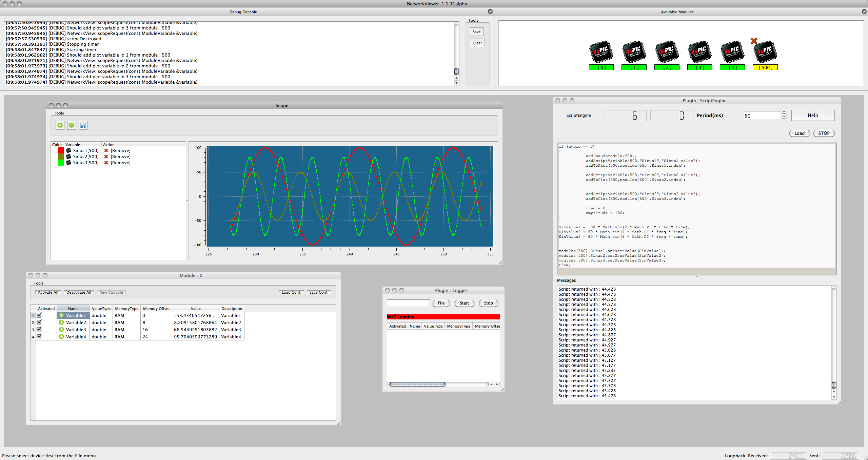The width and height of the screenshot is (868, 460).
Task: Uncheck the Activated checkbox for Variable1
Action: (x=39, y=315)
